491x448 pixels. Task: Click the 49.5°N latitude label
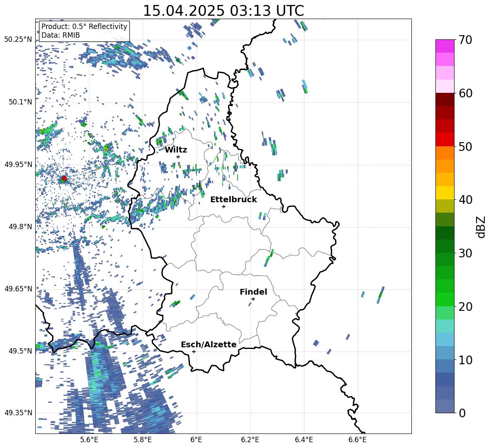tap(20, 351)
